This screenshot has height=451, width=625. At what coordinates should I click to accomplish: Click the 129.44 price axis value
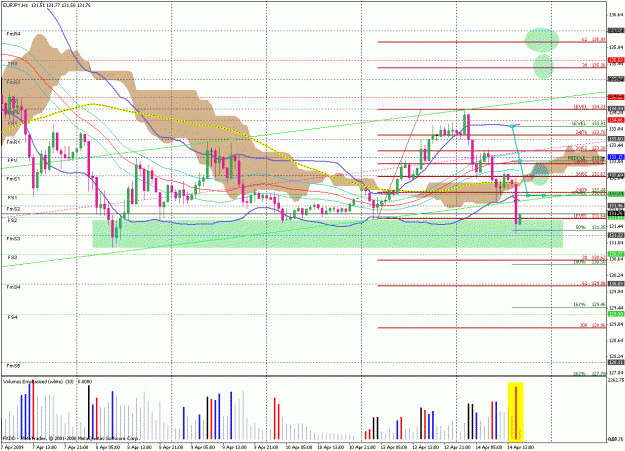point(616,308)
